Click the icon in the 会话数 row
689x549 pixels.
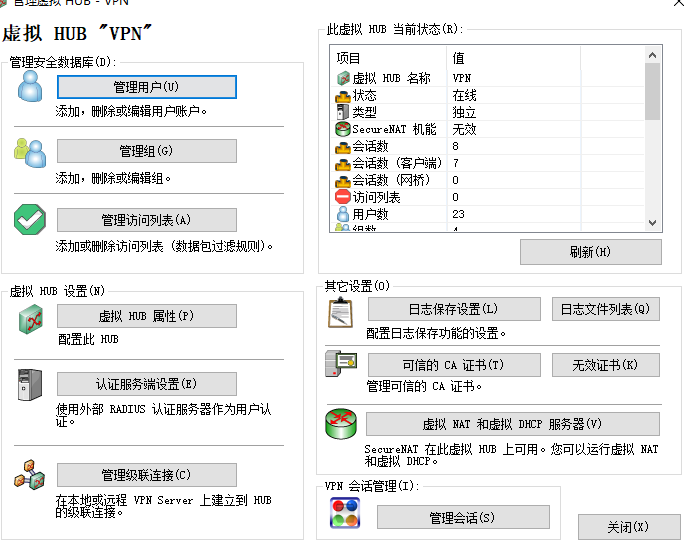tap(343, 147)
